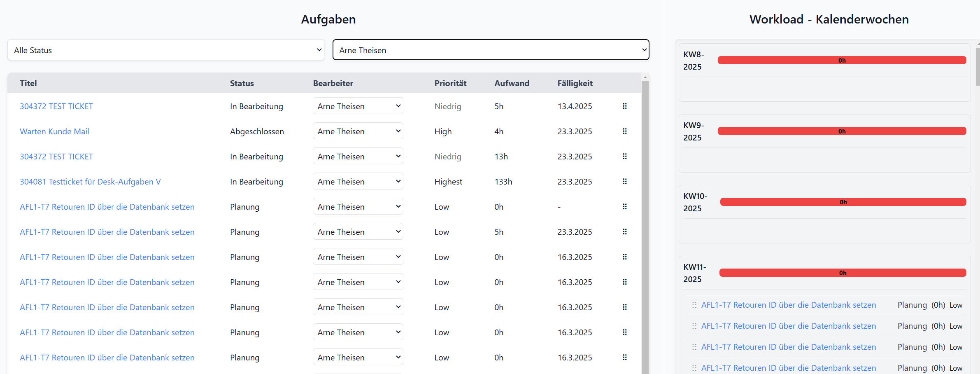Image resolution: width=980 pixels, height=374 pixels.
Task: Open Bearbeiter dropdown of AFL1-T7 with 5h effort
Action: tap(358, 231)
